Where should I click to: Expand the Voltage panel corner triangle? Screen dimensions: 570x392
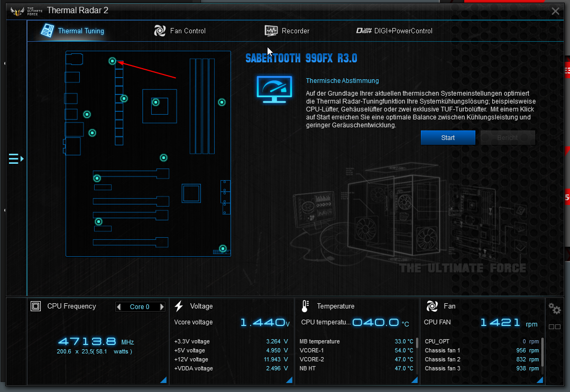click(289, 380)
